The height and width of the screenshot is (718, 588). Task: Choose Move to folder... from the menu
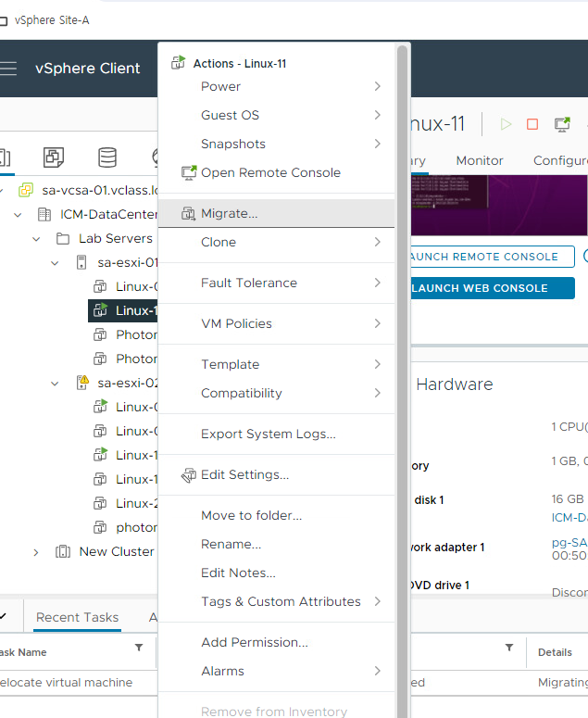coord(276,515)
